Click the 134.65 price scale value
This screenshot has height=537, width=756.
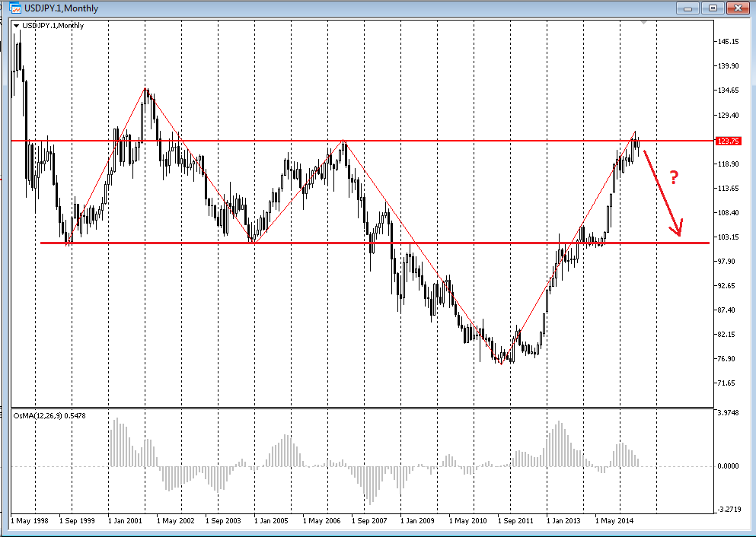[728, 91]
